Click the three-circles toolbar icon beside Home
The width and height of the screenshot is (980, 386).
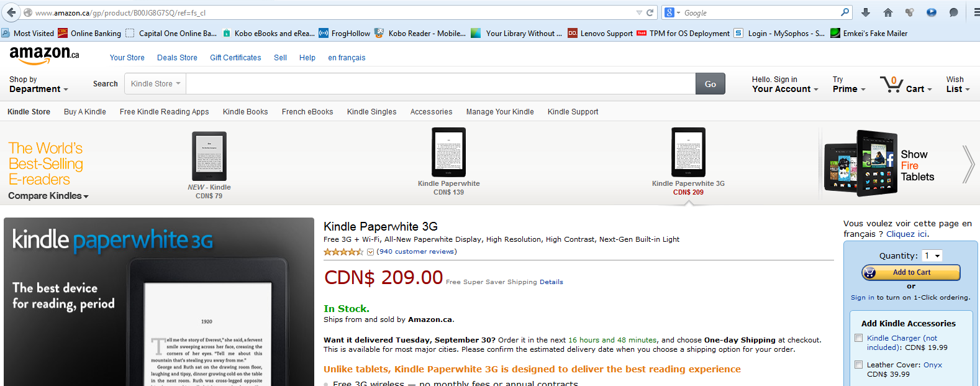(x=910, y=12)
